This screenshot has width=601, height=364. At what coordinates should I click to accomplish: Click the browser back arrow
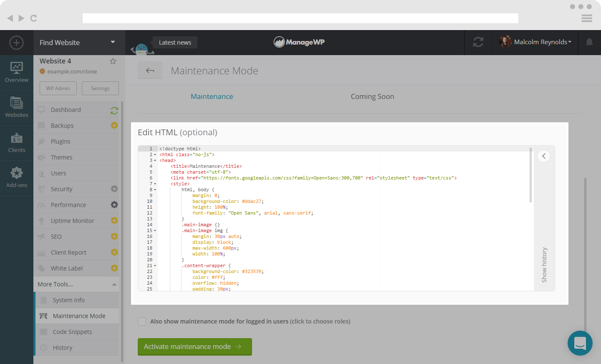coord(10,18)
